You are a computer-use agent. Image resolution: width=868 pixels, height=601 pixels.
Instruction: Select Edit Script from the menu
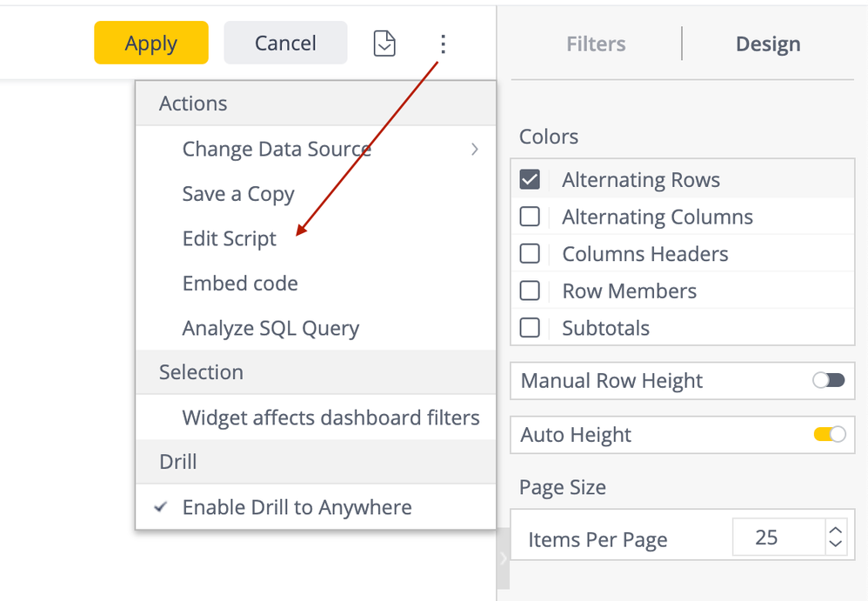(x=230, y=239)
